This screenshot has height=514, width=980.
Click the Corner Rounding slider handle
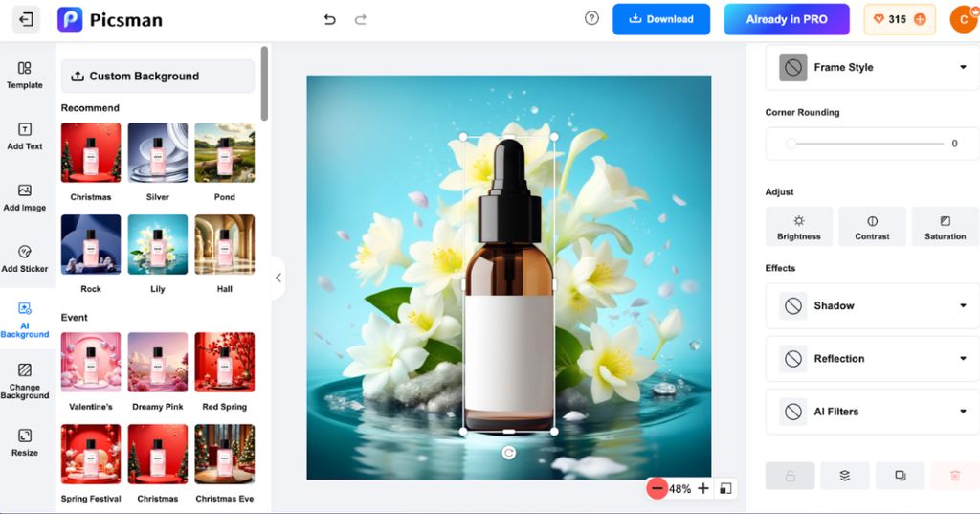click(791, 144)
